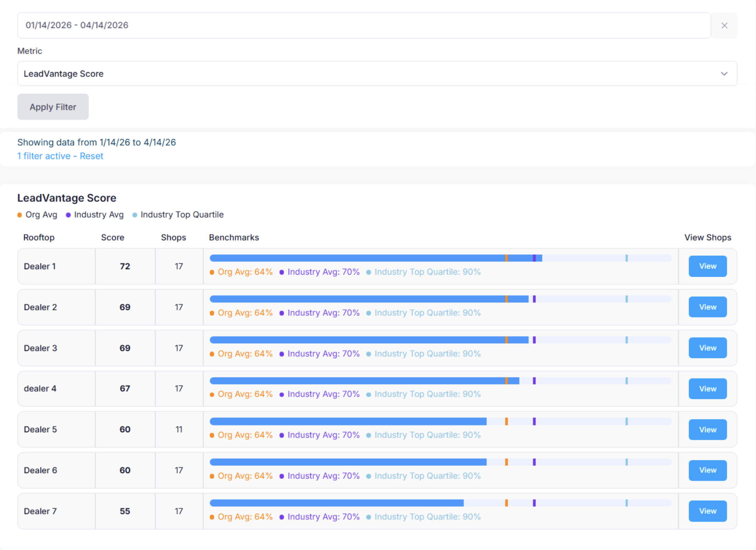Click Dealer 5 orange Org Avg marker
The height and width of the screenshot is (550, 756).
pyautogui.click(x=506, y=421)
